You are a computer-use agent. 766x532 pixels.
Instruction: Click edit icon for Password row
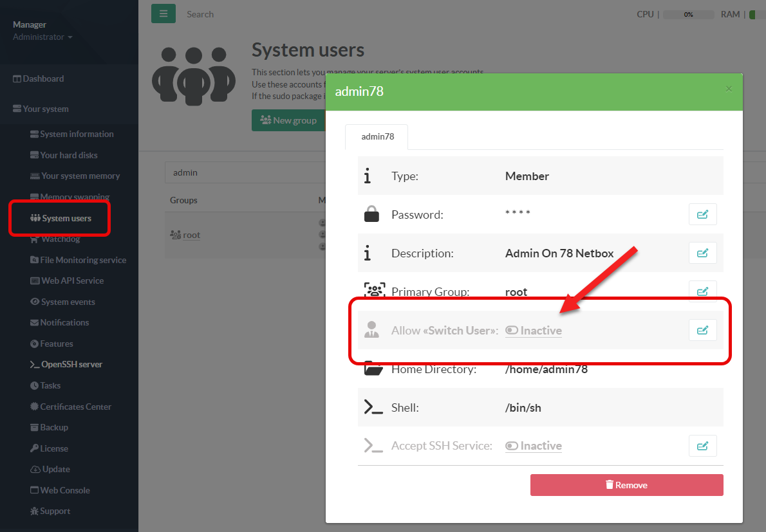point(702,214)
